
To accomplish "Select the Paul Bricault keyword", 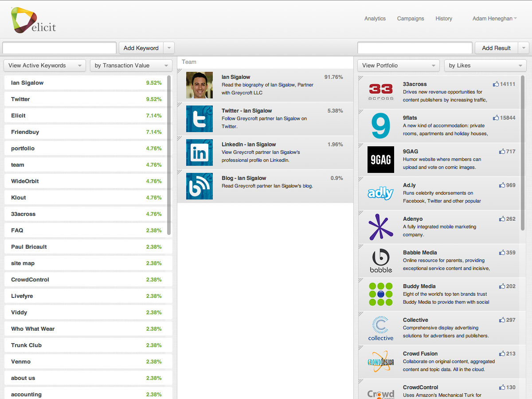I will click(88, 247).
